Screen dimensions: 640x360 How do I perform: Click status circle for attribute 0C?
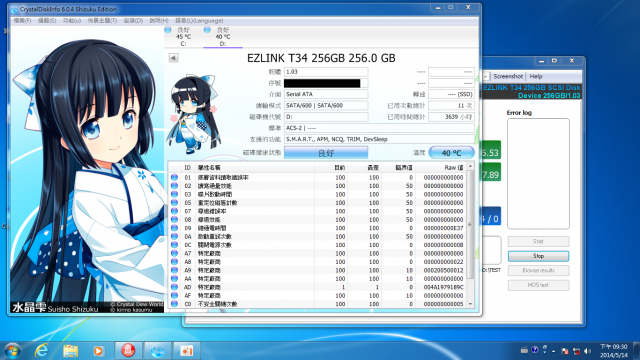[174, 245]
